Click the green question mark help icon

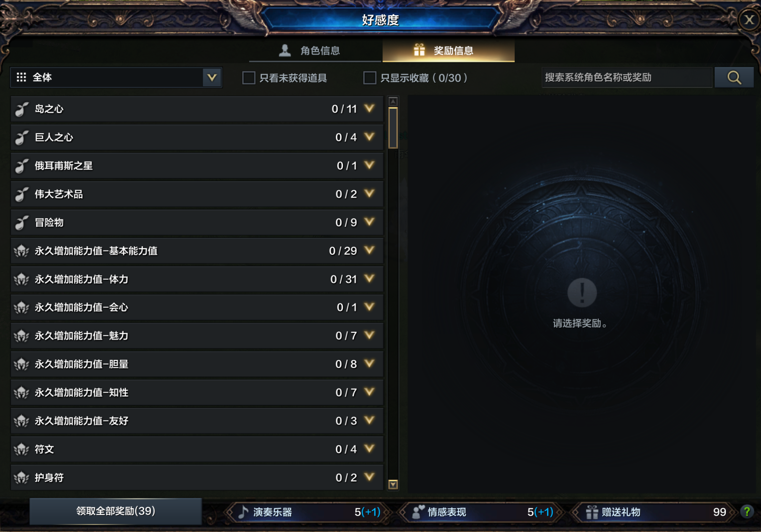tap(747, 512)
